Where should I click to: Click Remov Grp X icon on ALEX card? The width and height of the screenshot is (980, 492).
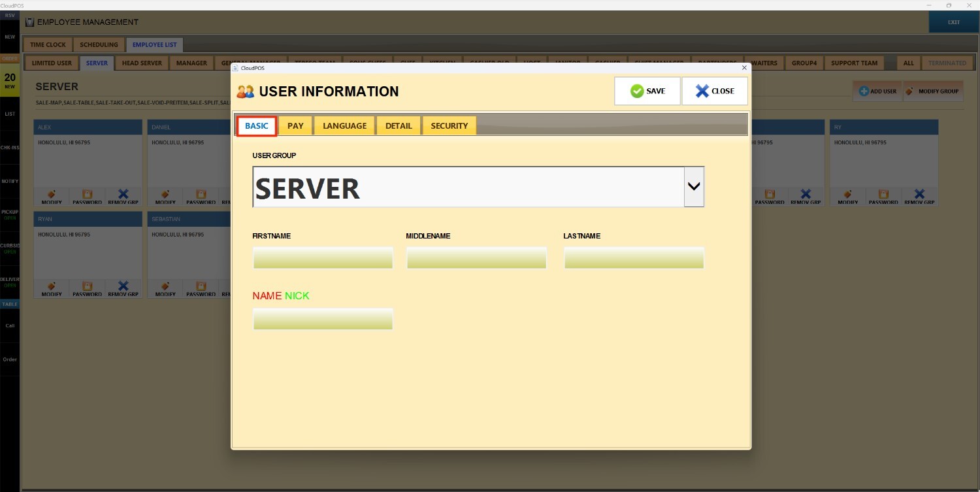click(123, 194)
